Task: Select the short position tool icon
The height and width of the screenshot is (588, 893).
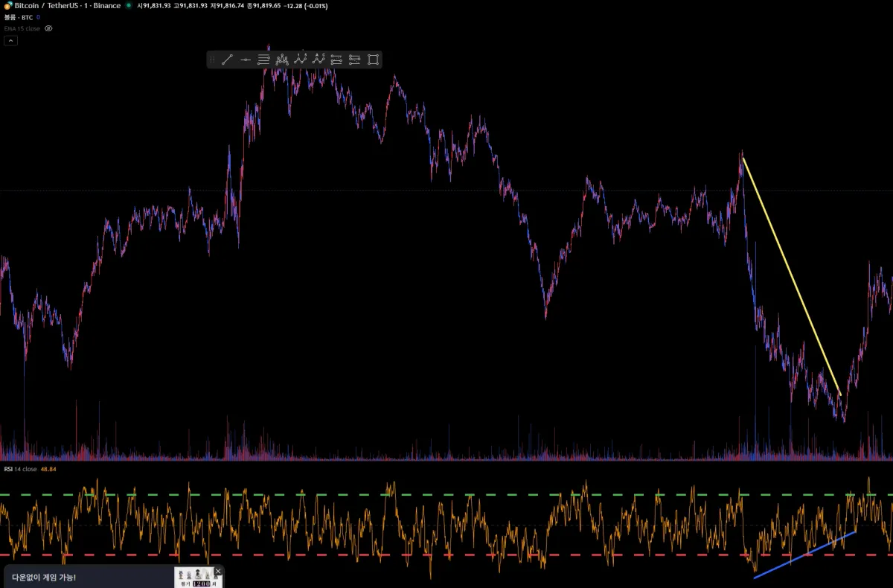Action: (x=355, y=60)
